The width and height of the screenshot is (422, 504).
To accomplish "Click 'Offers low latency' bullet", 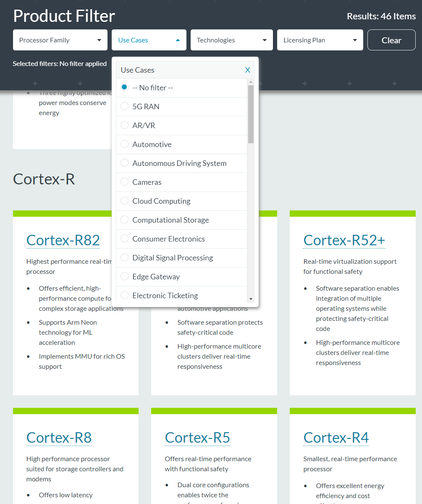I will point(66,495).
